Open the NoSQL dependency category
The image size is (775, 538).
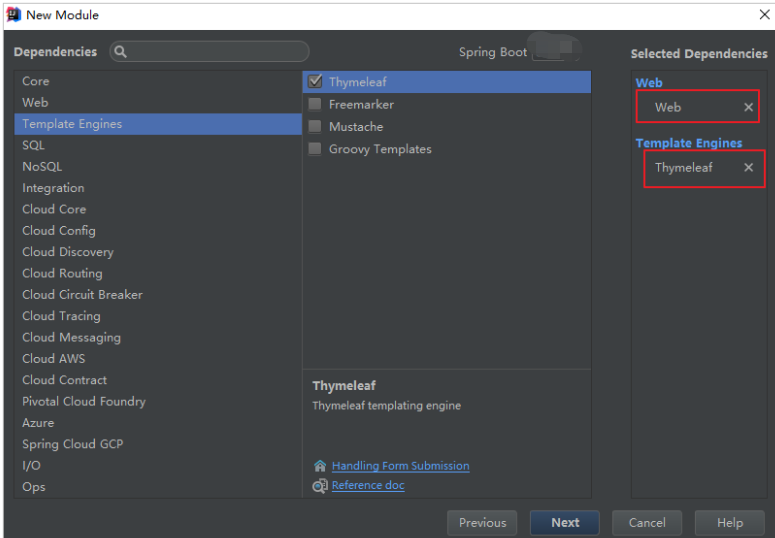(42, 167)
